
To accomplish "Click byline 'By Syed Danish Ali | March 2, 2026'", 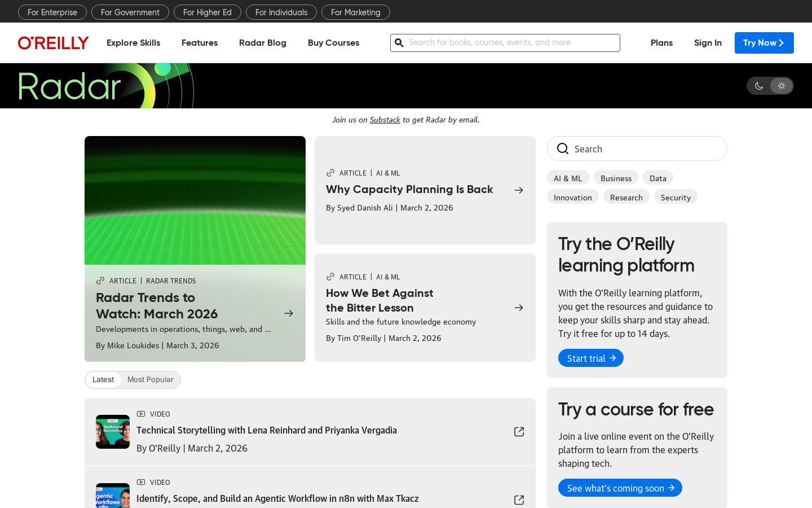I will (x=390, y=208).
